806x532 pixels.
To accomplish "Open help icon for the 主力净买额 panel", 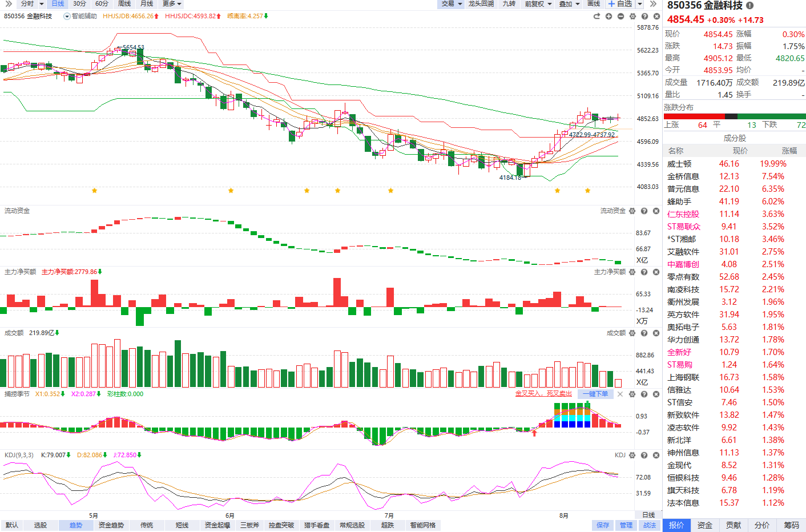I will click(644, 272).
